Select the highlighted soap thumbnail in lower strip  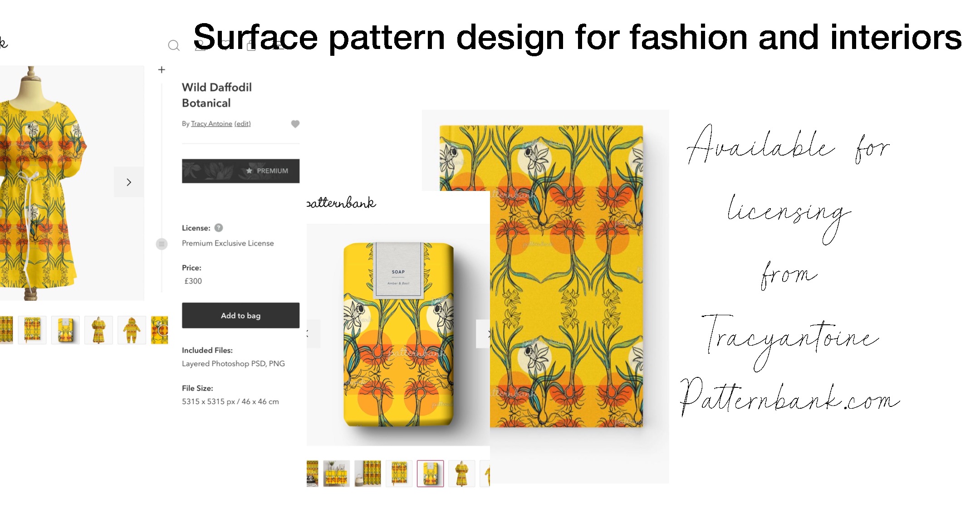[430, 474]
